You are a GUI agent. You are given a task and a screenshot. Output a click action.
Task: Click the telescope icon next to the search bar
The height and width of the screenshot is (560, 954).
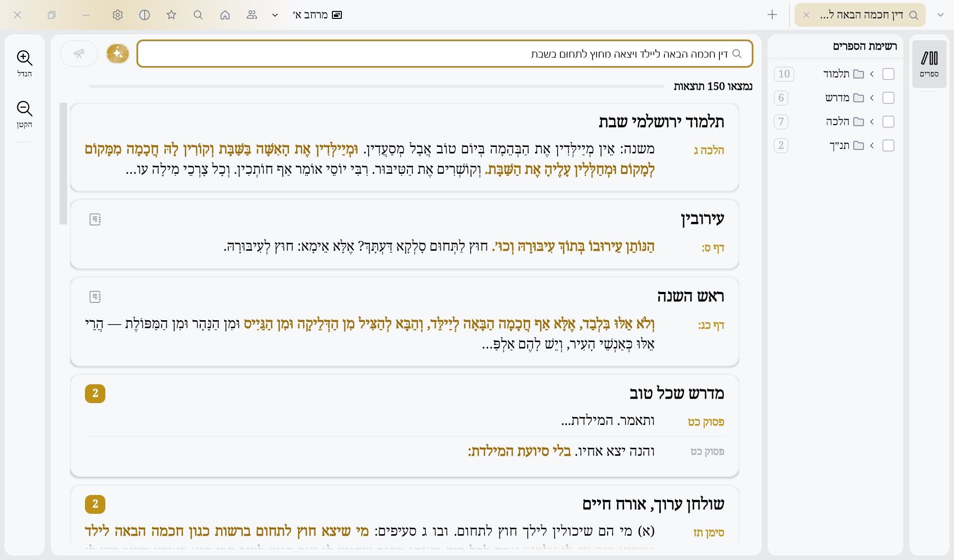79,54
